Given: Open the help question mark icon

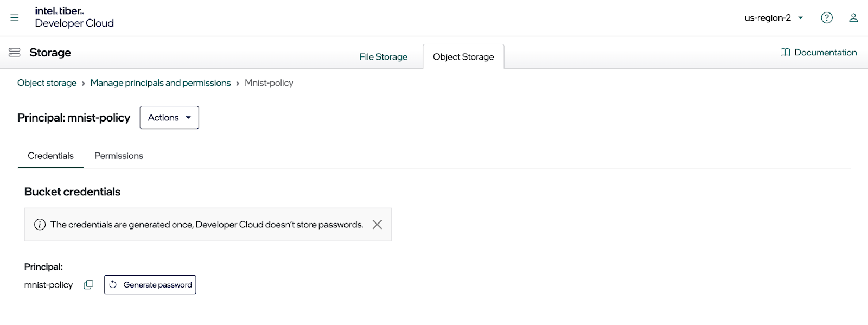Looking at the screenshot, I should pyautogui.click(x=826, y=18).
